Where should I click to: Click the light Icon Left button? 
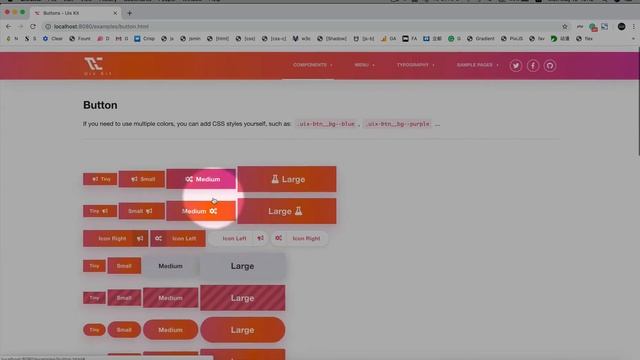coord(239,238)
